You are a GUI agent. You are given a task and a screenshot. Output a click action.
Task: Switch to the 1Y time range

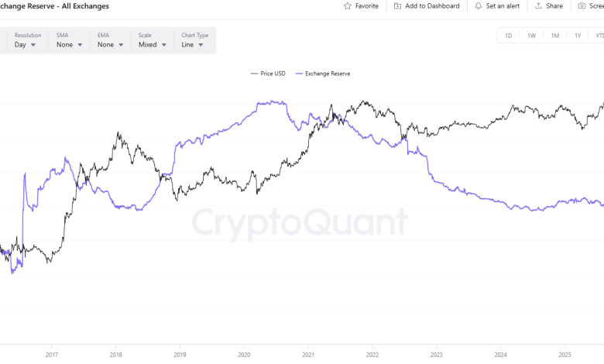point(578,36)
